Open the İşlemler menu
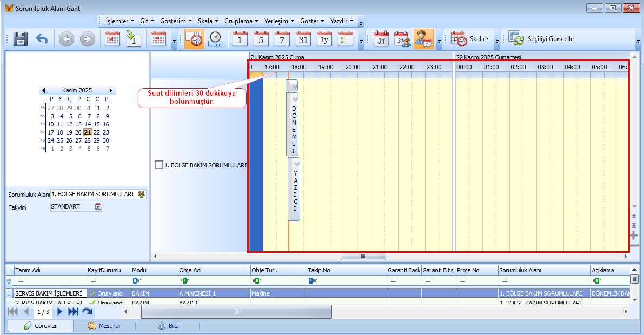644x335 pixels. click(x=119, y=21)
